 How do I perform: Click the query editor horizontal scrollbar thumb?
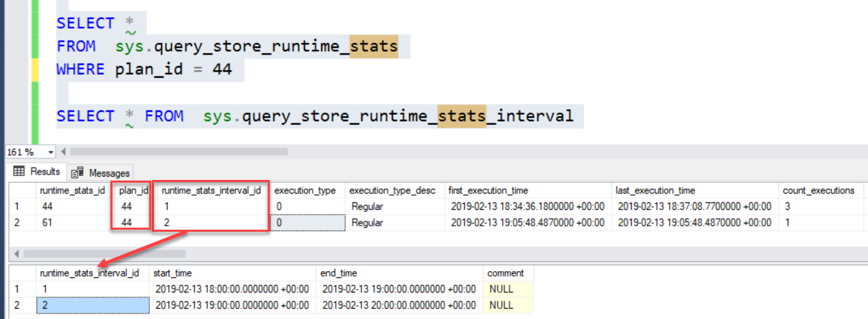pyautogui.click(x=179, y=151)
